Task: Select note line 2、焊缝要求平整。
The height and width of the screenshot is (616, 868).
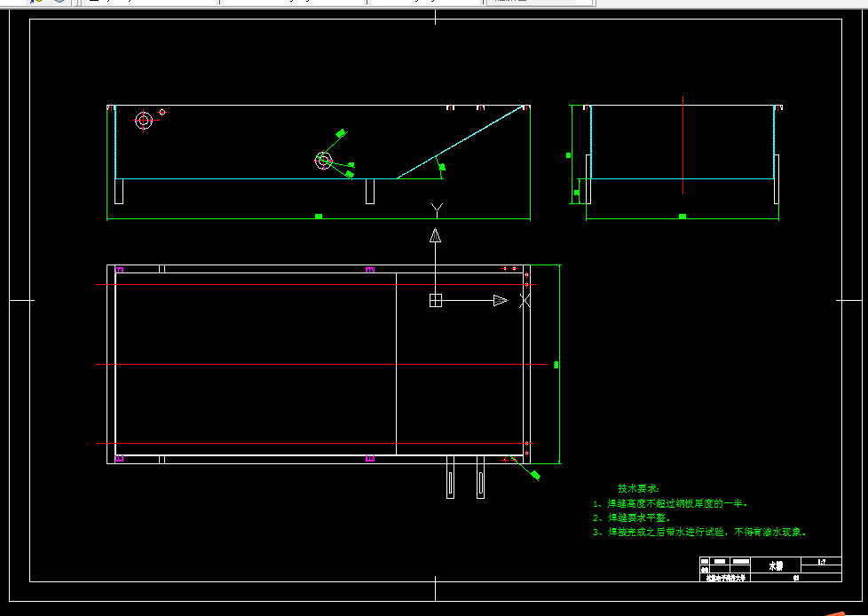Action: coord(632,518)
